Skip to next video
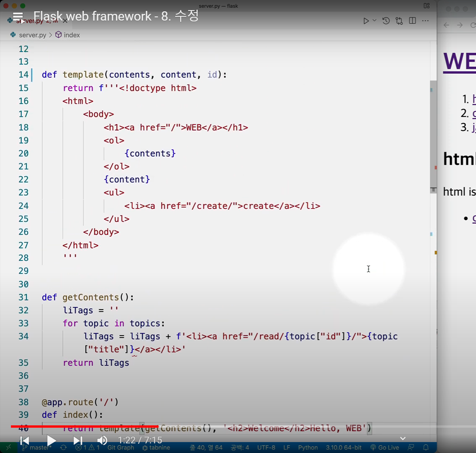The image size is (476, 453). 78,440
